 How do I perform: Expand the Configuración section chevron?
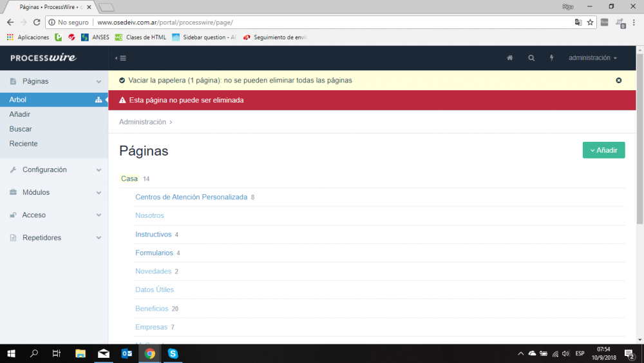pyautogui.click(x=99, y=170)
